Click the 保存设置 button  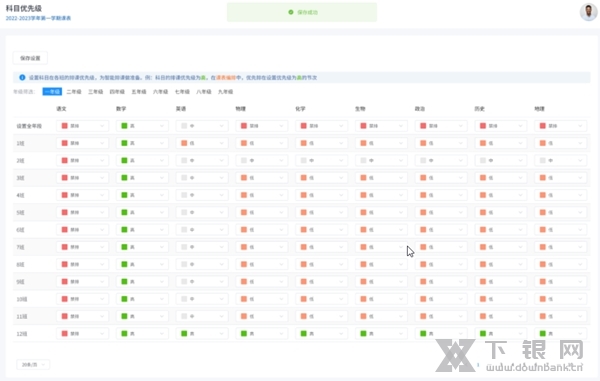point(30,58)
